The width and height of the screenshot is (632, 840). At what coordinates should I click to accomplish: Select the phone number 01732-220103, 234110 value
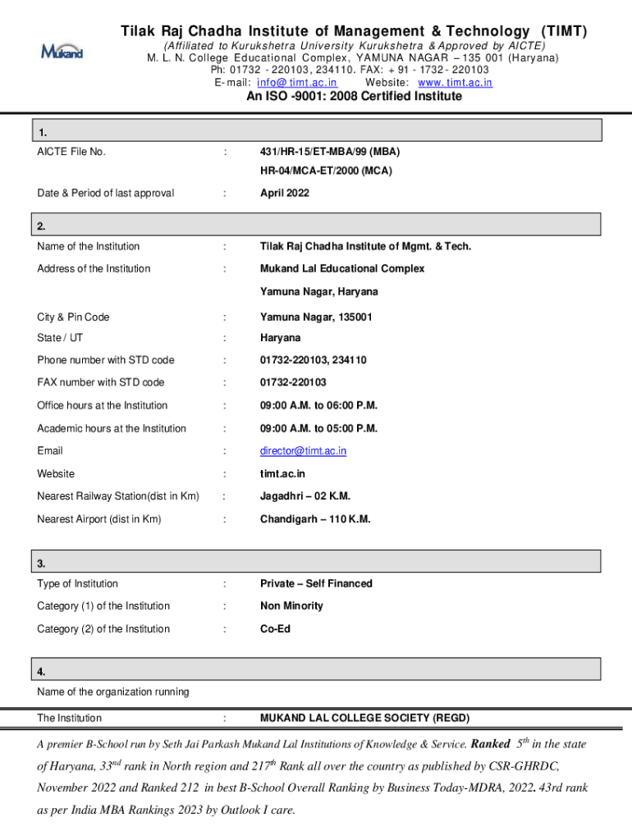pos(313,360)
